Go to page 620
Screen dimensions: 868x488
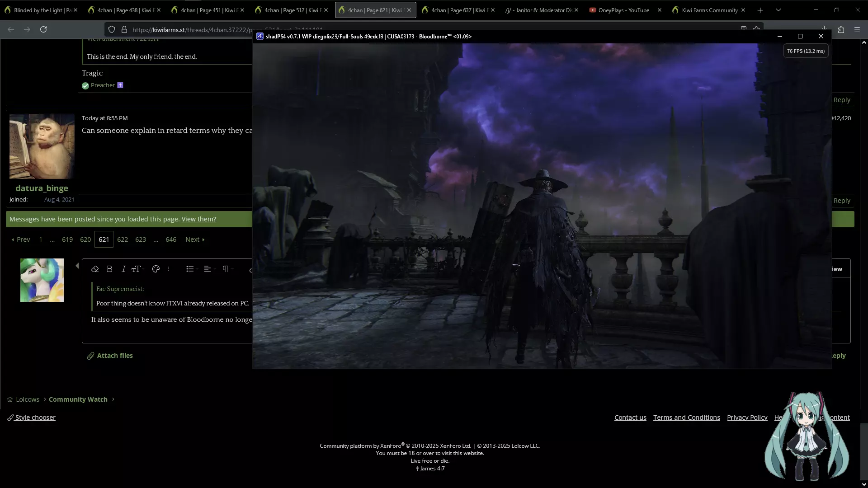click(x=85, y=239)
